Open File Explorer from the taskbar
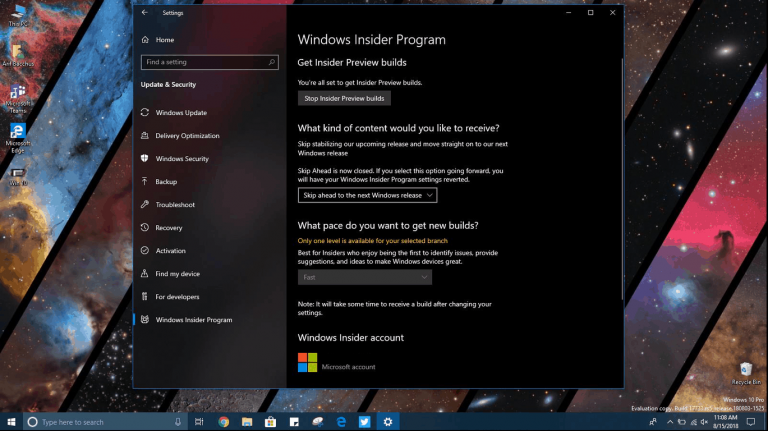This screenshot has width=768, height=431. tap(247, 422)
